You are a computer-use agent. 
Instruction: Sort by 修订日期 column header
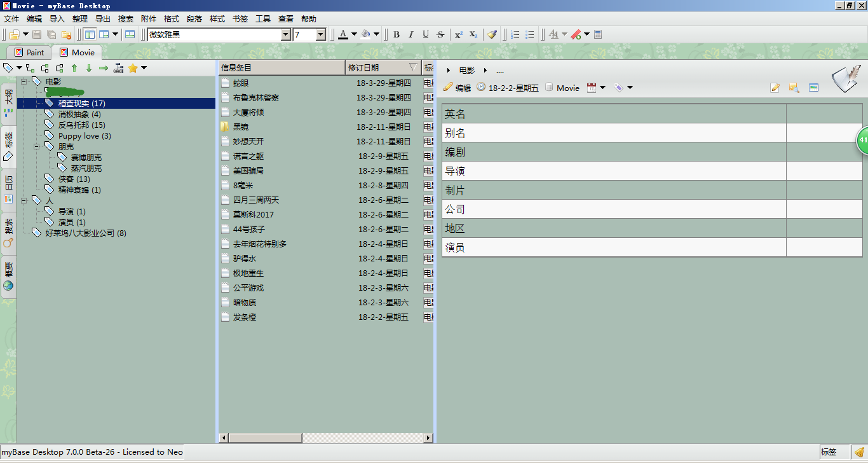(383, 67)
